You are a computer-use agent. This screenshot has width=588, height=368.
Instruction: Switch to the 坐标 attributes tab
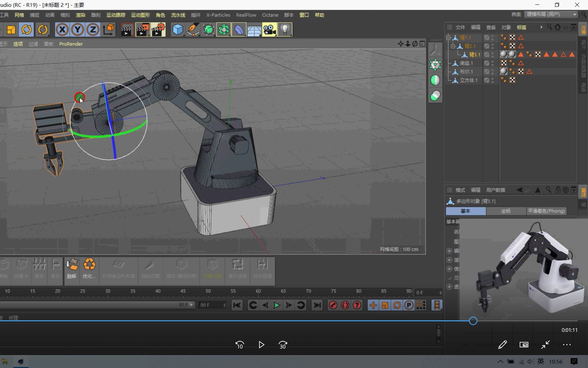coord(506,211)
